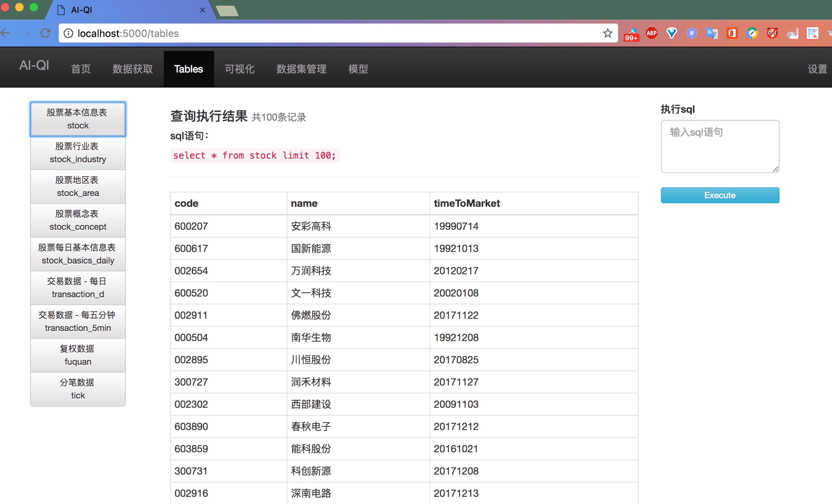Close the AI-QI browser tab
Viewport: 832px width, 504px height.
click(x=203, y=10)
